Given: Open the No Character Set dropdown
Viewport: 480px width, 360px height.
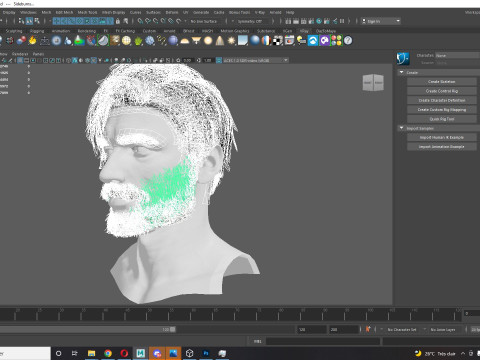Looking at the screenshot, I should coord(403,329).
